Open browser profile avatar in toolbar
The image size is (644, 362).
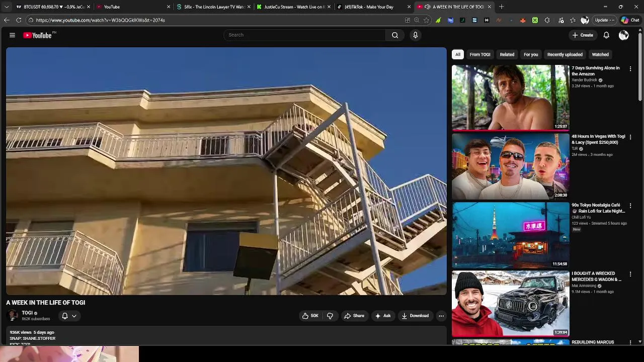click(585, 20)
